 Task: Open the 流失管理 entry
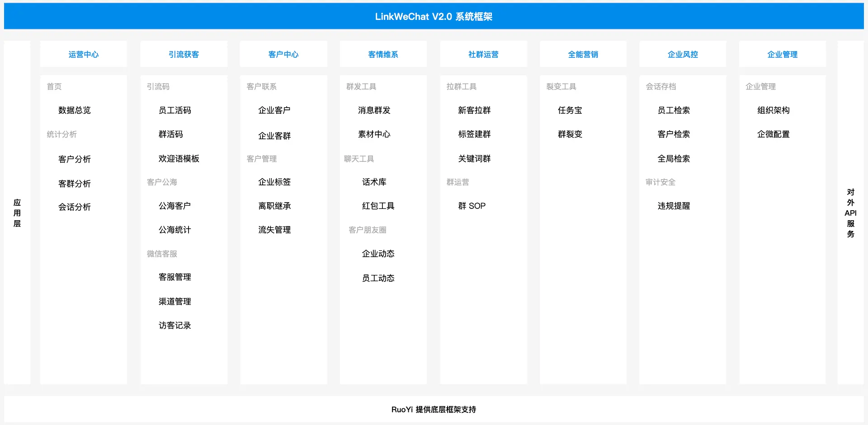point(274,230)
